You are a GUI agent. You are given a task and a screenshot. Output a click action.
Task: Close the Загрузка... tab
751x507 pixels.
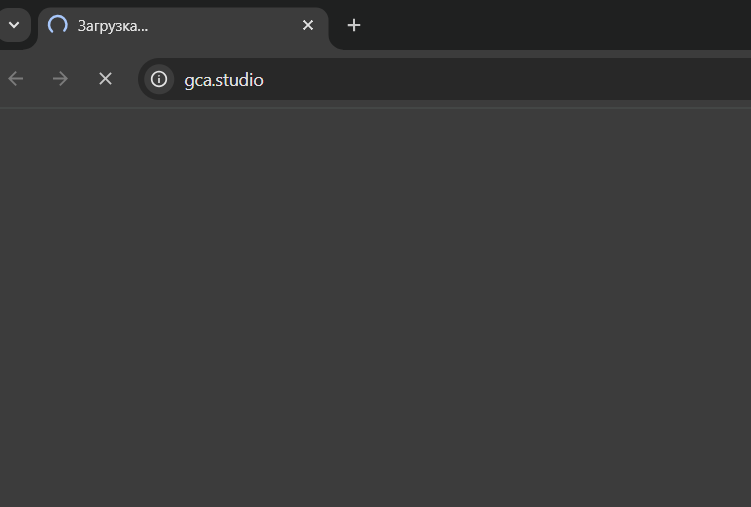(308, 25)
